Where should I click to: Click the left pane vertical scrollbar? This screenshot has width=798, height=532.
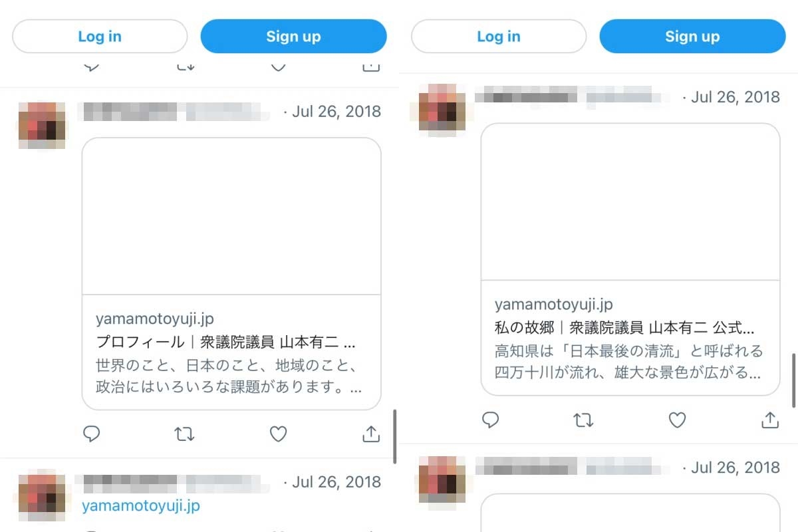click(395, 436)
